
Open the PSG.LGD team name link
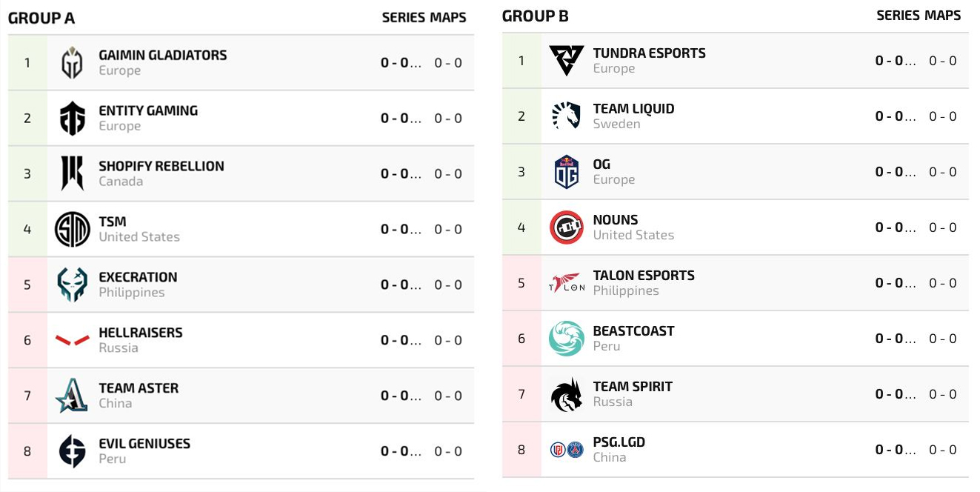tap(619, 442)
